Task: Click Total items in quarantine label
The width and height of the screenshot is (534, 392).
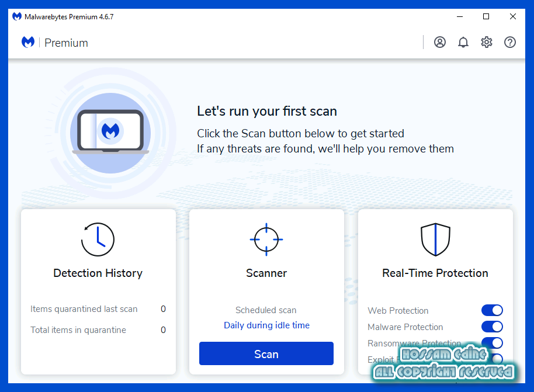Action: coord(78,330)
